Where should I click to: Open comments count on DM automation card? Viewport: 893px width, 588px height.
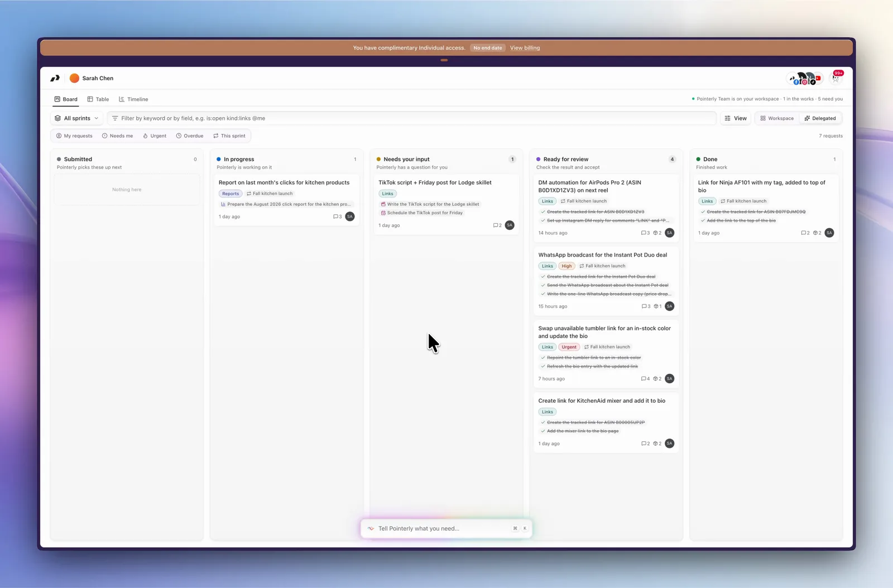645,233
